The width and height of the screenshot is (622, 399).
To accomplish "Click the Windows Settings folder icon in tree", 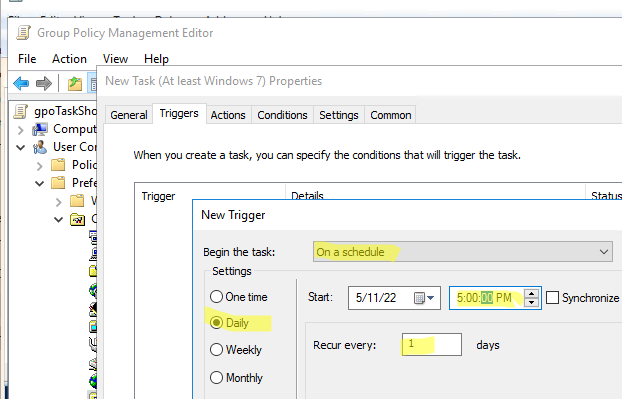I will tap(77, 201).
